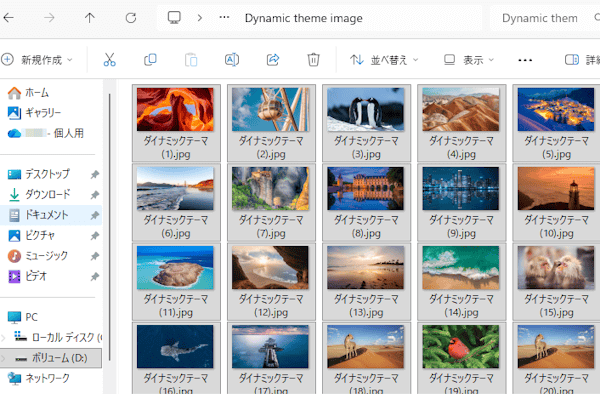Show hidden breadcrumb path with ellipsis
This screenshot has height=399, width=600.
[x=224, y=17]
